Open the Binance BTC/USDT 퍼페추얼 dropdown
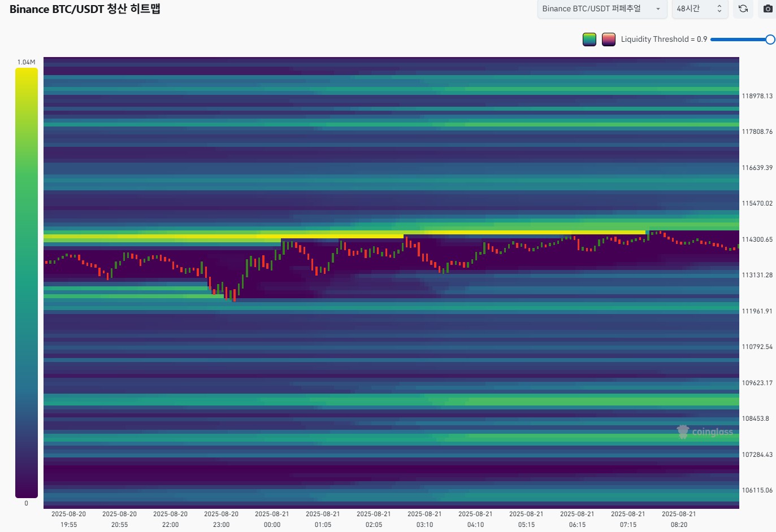Screen dimensions: 776x532 602,9
